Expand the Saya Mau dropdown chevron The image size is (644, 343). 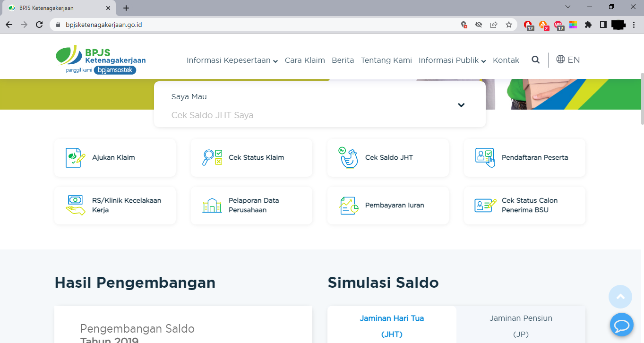click(461, 105)
